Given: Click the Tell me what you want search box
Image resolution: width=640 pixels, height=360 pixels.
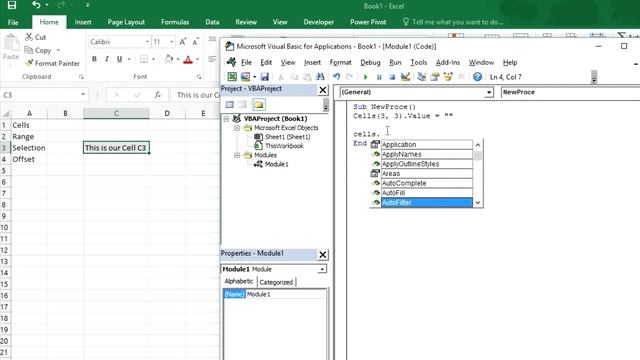Looking at the screenshot, I should pos(453,22).
